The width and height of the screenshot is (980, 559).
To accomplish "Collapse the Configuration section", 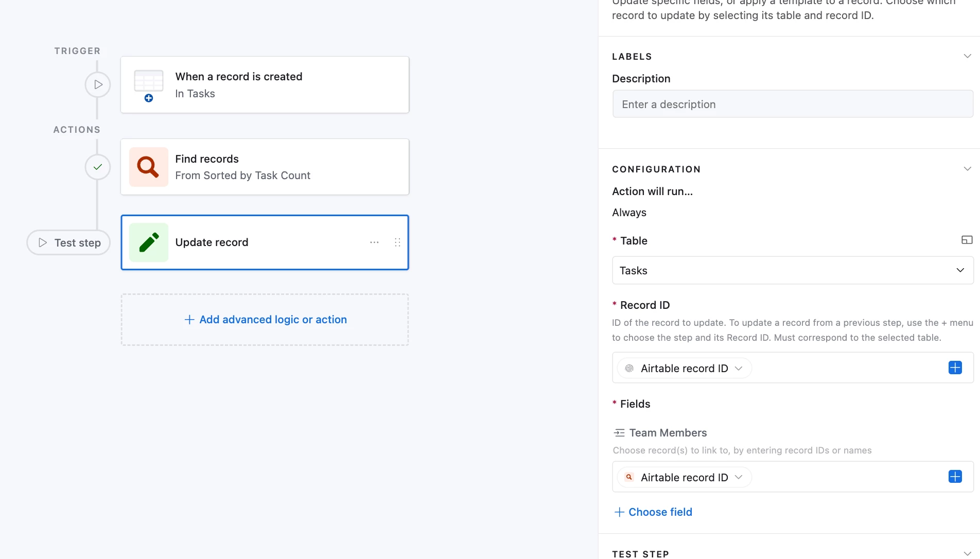I will tap(967, 169).
